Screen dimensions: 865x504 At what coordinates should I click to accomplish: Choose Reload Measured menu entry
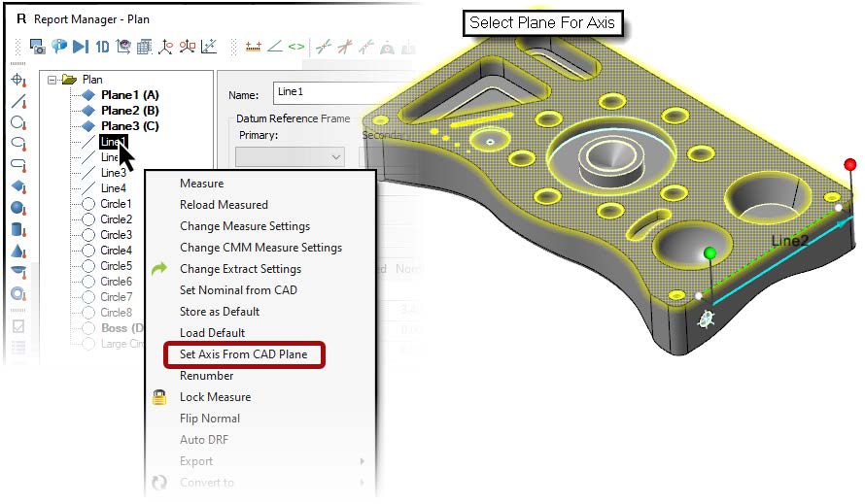(x=224, y=205)
